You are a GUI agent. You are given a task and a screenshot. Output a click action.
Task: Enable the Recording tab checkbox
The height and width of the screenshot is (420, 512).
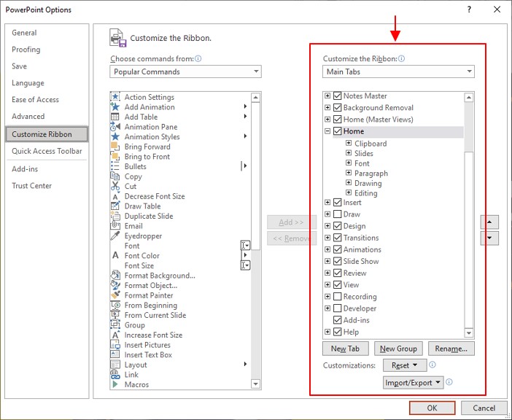pos(338,297)
